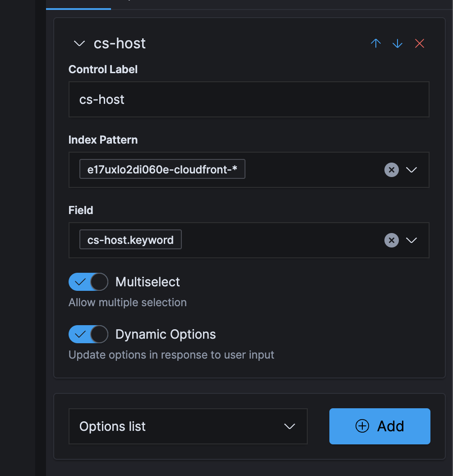Clear the selected index pattern
Image resolution: width=453 pixels, height=476 pixels.
391,170
